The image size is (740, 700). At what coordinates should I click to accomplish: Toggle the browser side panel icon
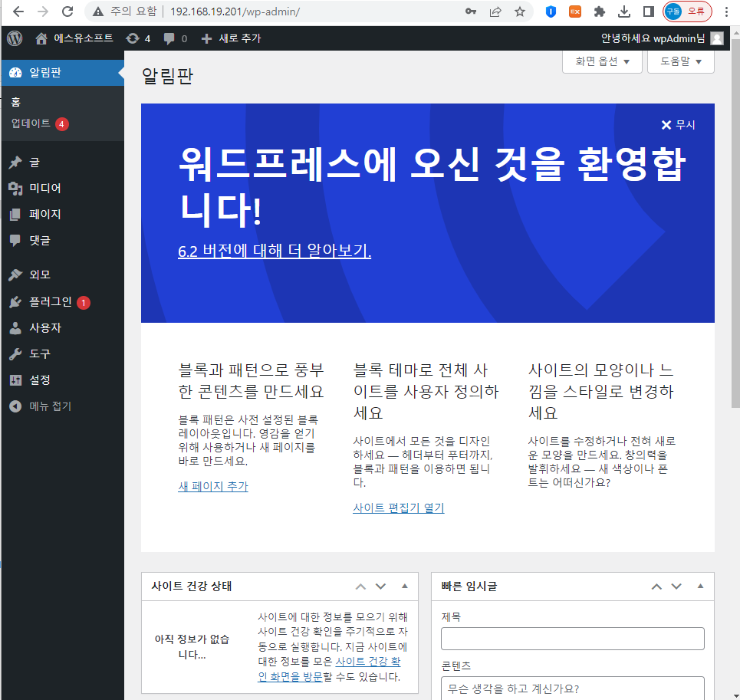coord(649,12)
